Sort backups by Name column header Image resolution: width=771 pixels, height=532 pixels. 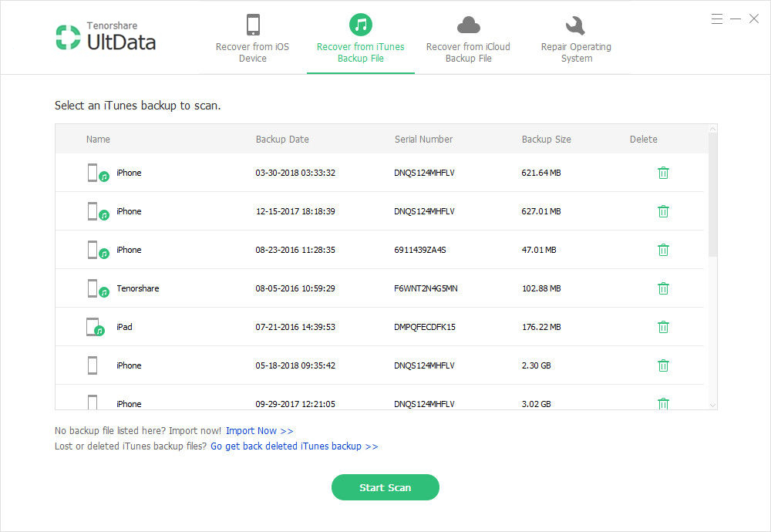coord(98,139)
